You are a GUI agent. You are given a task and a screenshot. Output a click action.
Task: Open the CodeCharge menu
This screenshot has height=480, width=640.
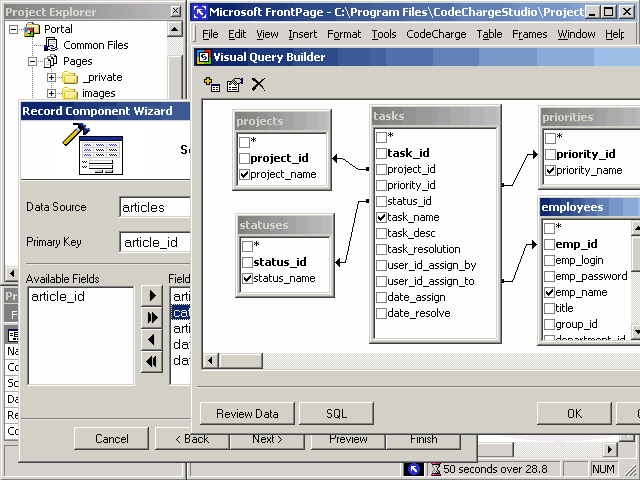(x=436, y=34)
